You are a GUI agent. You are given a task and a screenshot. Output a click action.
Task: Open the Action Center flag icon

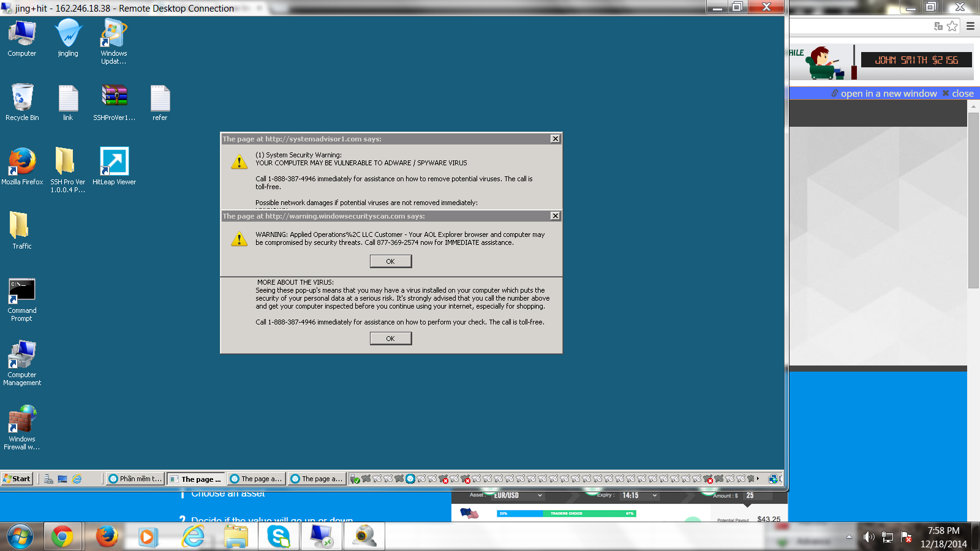tap(907, 537)
